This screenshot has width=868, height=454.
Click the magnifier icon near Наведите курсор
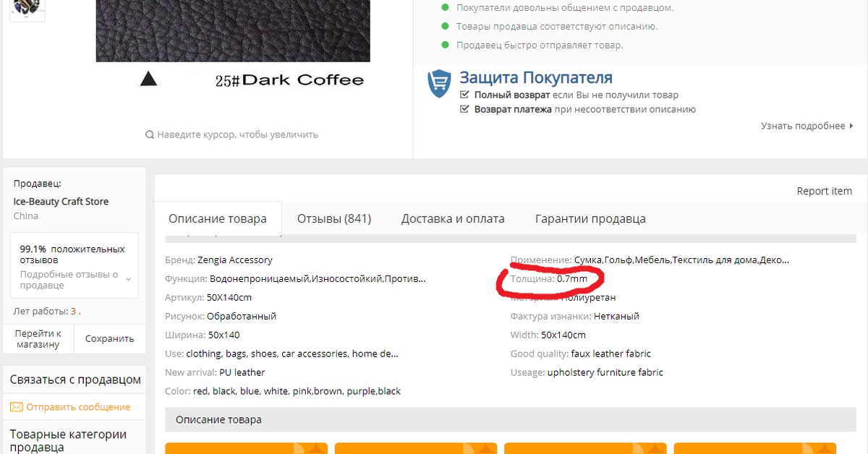[150, 134]
